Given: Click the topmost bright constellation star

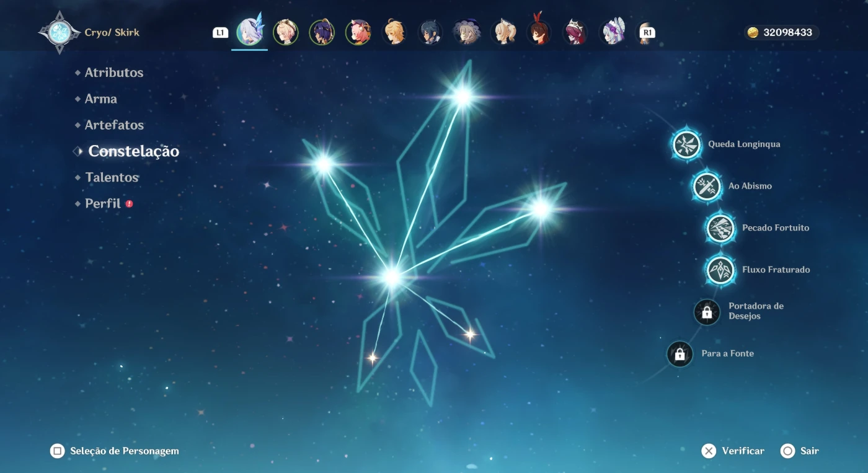Looking at the screenshot, I should point(463,97).
